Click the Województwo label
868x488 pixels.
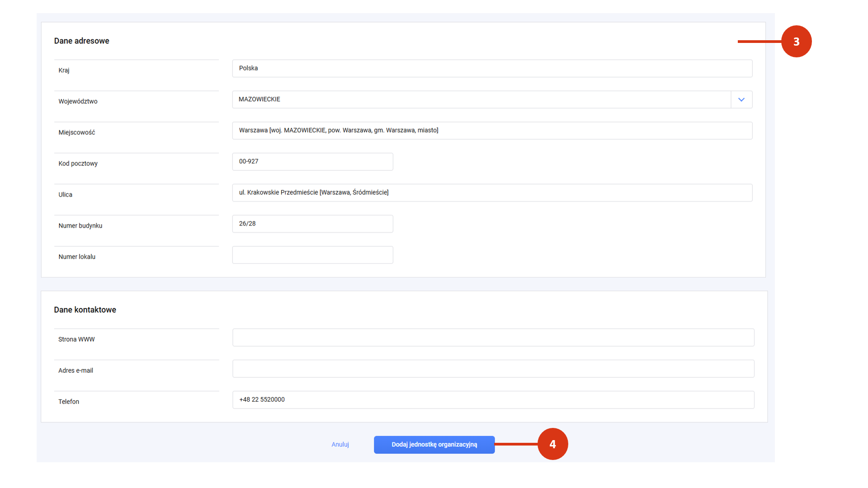click(78, 102)
